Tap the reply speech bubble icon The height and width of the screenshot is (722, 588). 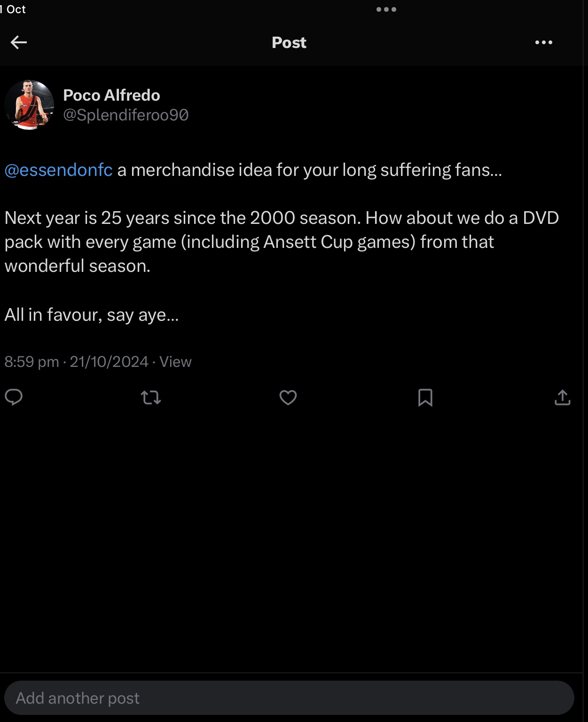pos(14,397)
